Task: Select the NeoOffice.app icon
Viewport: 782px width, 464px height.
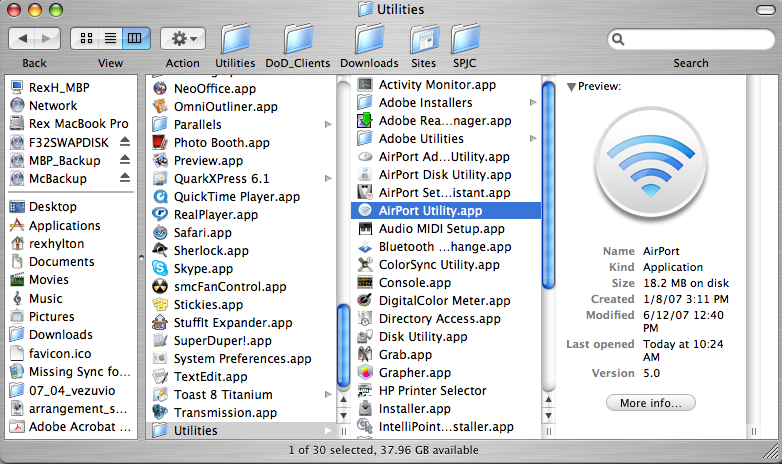Action: pyautogui.click(x=160, y=88)
